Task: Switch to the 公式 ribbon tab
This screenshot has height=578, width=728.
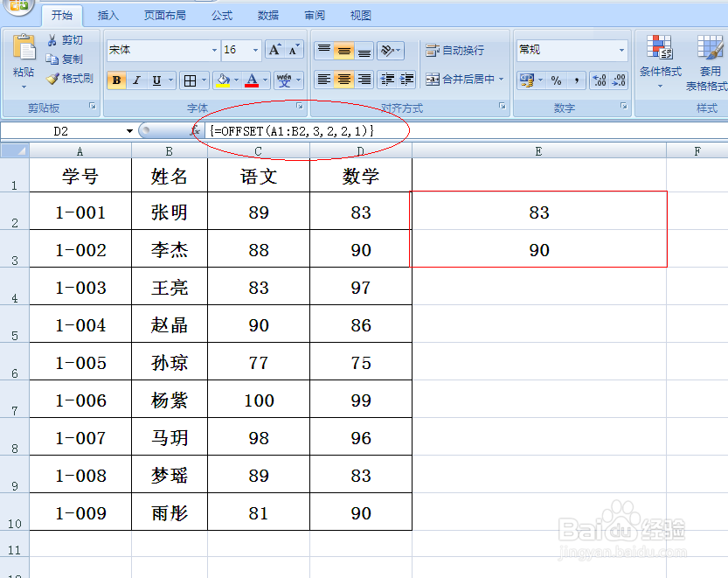Action: pos(222,14)
